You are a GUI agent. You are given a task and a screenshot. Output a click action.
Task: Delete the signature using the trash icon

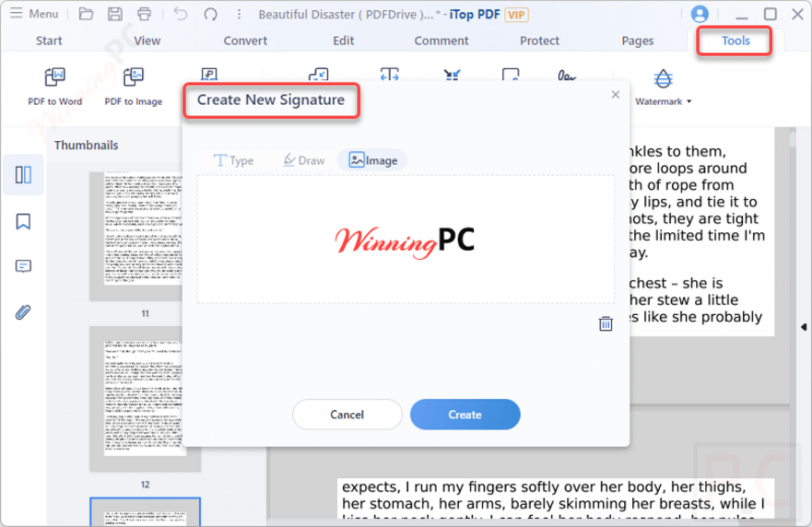605,323
